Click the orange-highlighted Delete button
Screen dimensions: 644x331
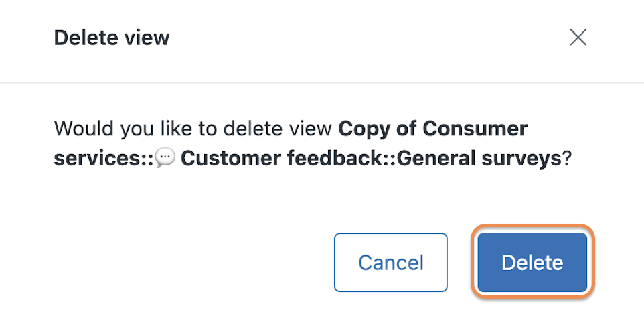pyautogui.click(x=532, y=263)
